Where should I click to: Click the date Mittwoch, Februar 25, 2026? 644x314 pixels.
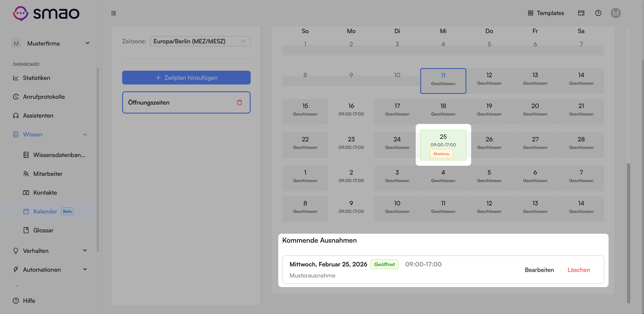[328, 264]
